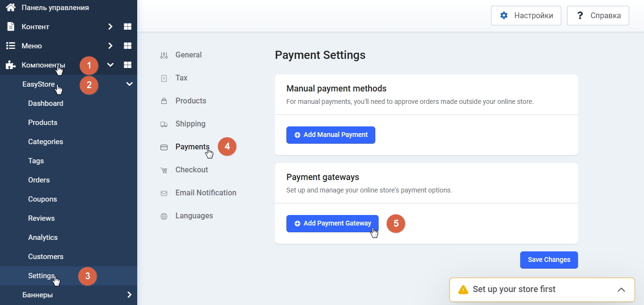The width and height of the screenshot is (644, 305).
Task: Click the Контент dashboard grid icon
Action: point(128,27)
